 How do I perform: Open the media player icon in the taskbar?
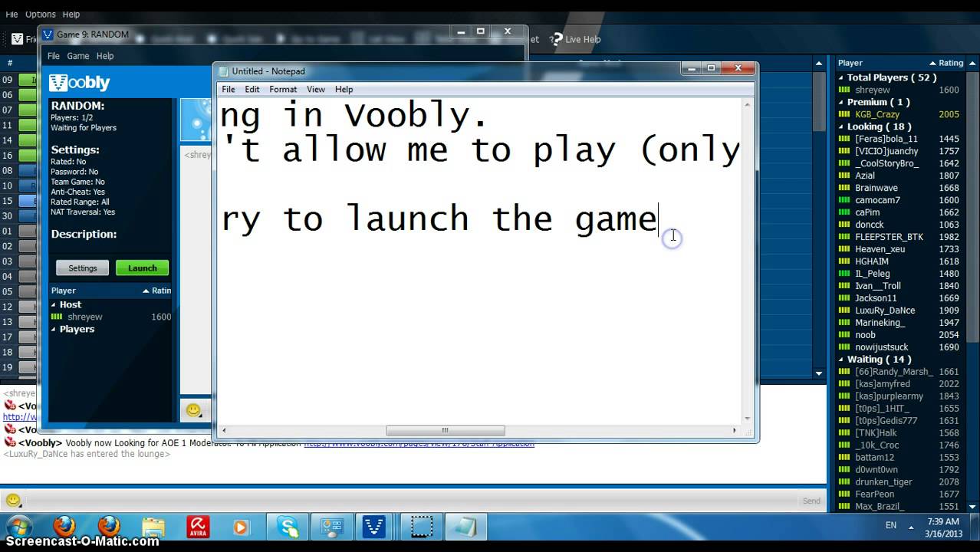(241, 527)
